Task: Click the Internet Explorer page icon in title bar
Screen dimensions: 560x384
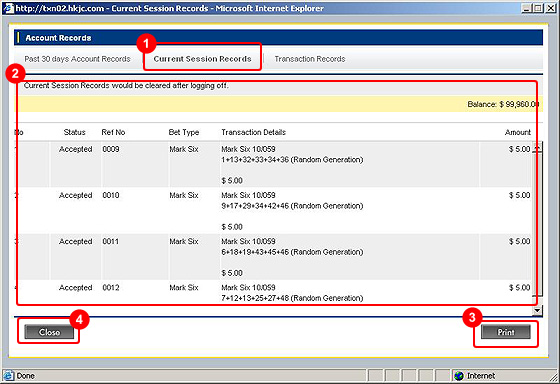Action: pyautogui.click(x=8, y=8)
